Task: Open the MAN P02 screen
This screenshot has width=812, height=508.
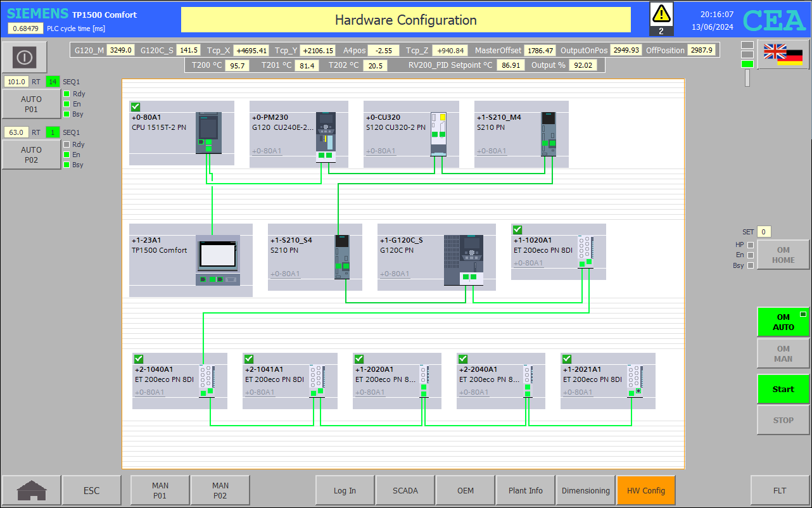Action: [220, 490]
